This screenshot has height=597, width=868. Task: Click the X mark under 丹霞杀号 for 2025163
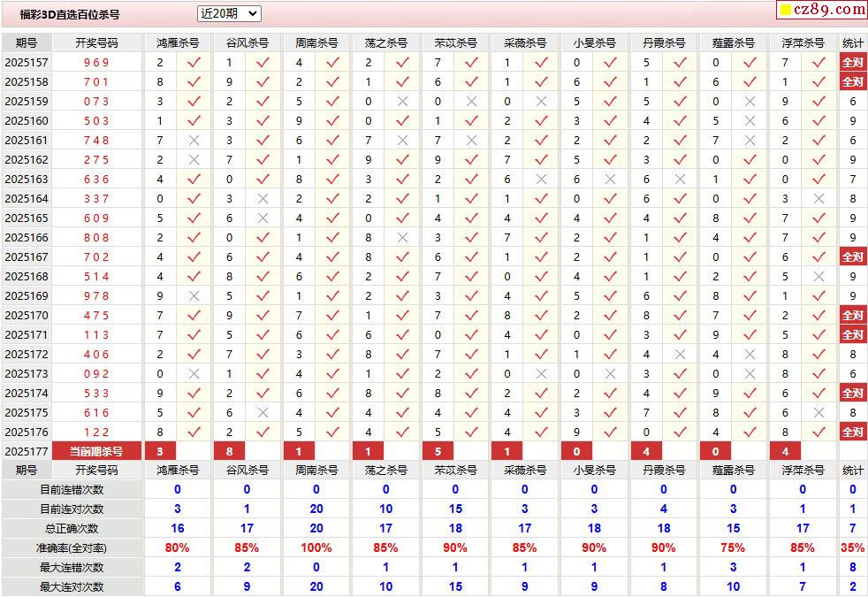point(680,179)
